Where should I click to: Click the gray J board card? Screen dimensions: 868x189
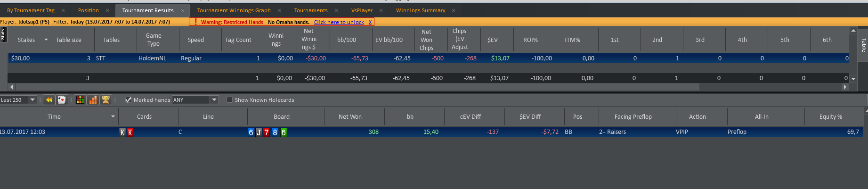click(x=259, y=132)
